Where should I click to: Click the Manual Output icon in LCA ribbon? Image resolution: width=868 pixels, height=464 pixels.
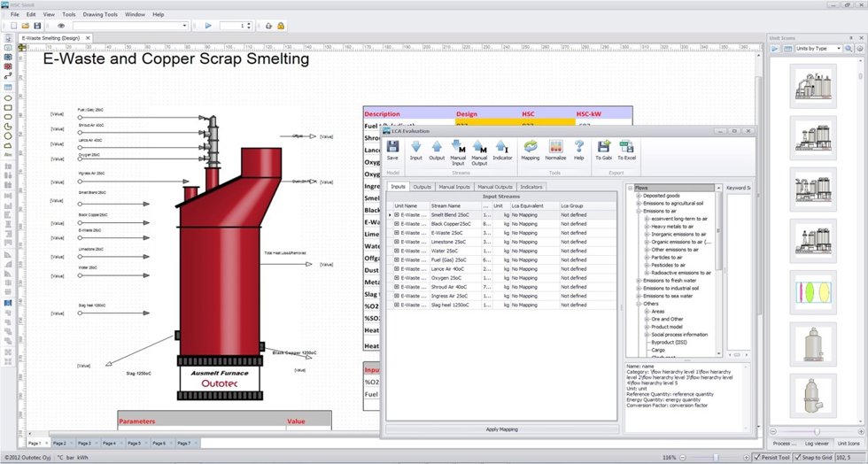pyautogui.click(x=479, y=147)
